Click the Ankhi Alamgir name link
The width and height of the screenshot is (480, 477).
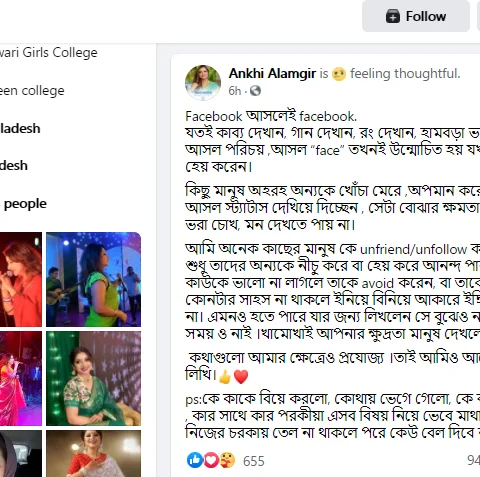pyautogui.click(x=272, y=73)
